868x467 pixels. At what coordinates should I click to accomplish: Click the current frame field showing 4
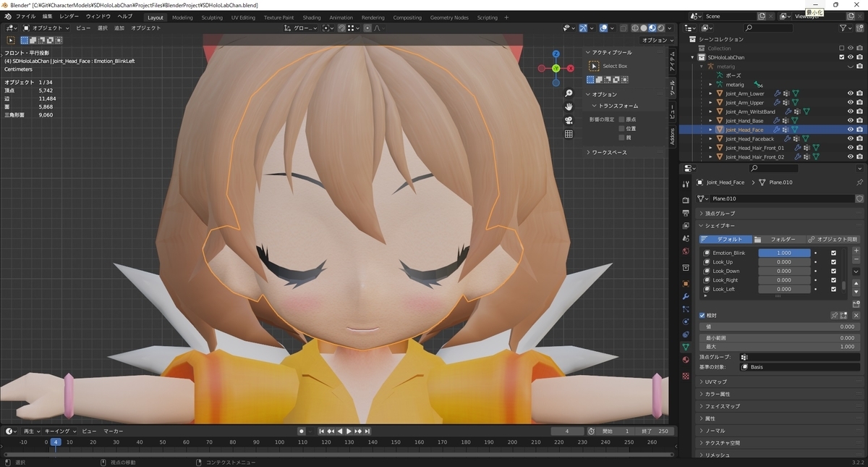pyautogui.click(x=567, y=431)
